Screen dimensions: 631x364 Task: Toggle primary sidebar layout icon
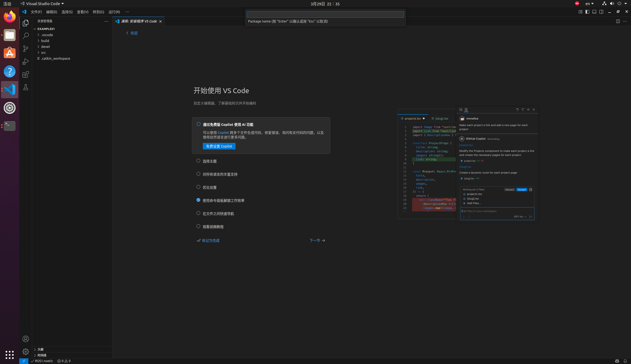coord(587,12)
